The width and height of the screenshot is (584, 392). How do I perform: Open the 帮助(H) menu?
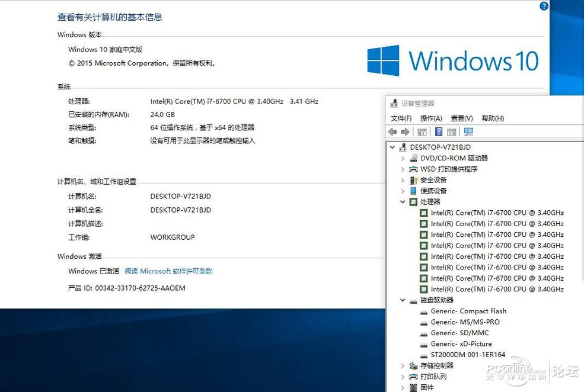pos(493,118)
